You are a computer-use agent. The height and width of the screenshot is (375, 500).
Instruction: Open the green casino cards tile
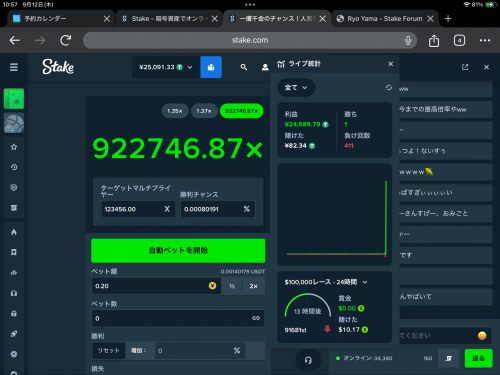point(14,98)
